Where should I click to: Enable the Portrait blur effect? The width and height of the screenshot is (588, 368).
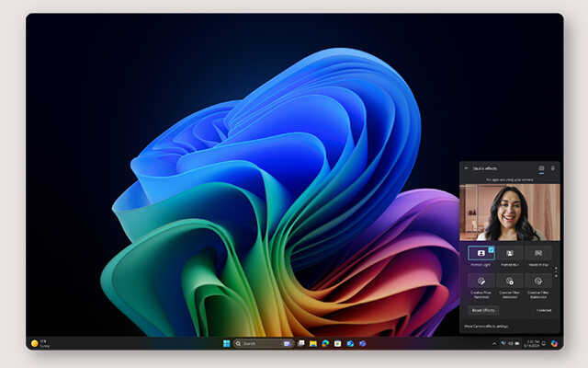point(510,252)
